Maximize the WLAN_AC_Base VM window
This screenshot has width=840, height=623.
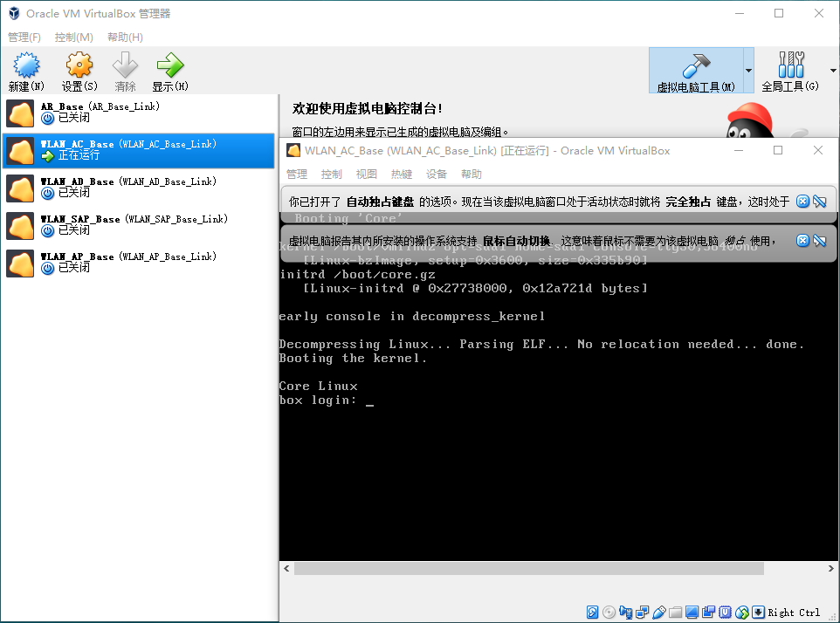(x=778, y=150)
